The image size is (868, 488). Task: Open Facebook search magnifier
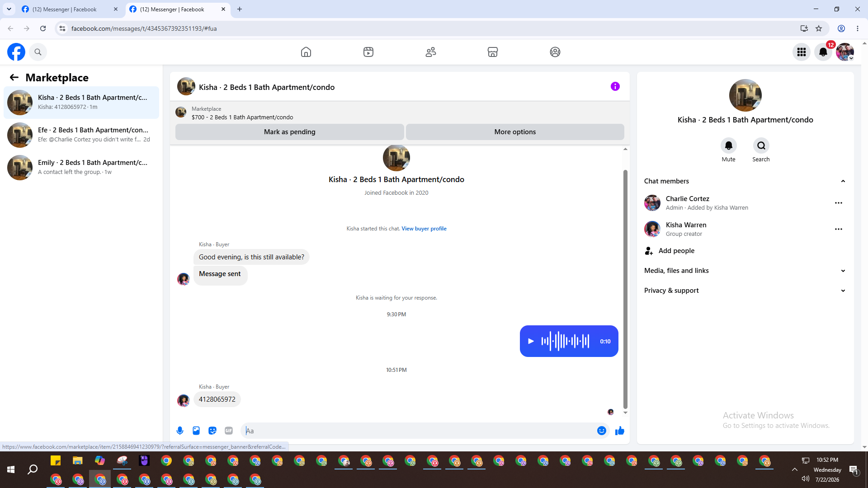[x=38, y=52]
